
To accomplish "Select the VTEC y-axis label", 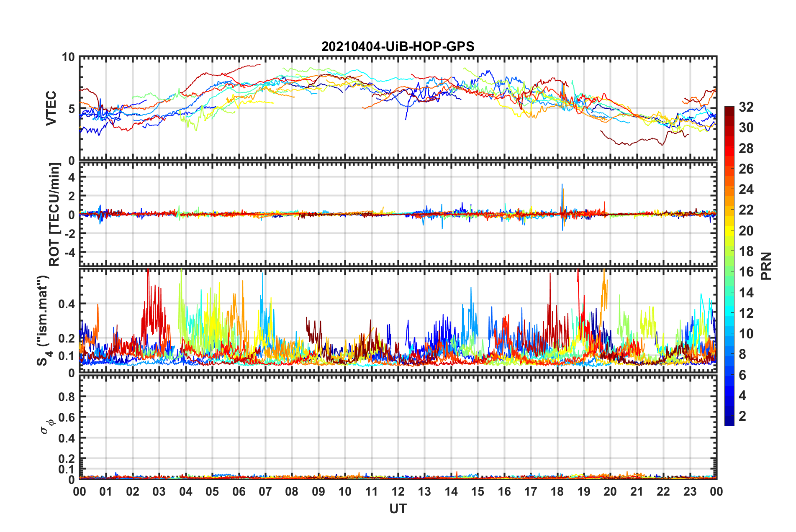I will tap(51, 108).
